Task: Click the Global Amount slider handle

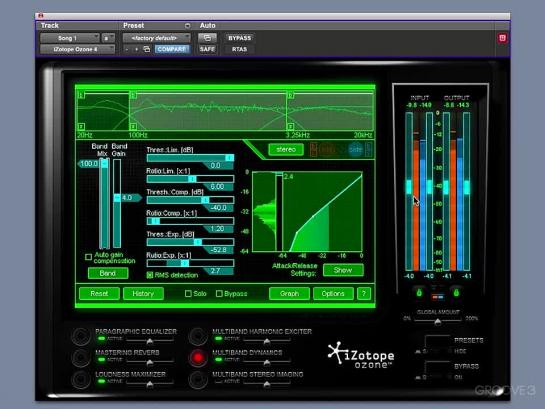Action: pyautogui.click(x=438, y=322)
